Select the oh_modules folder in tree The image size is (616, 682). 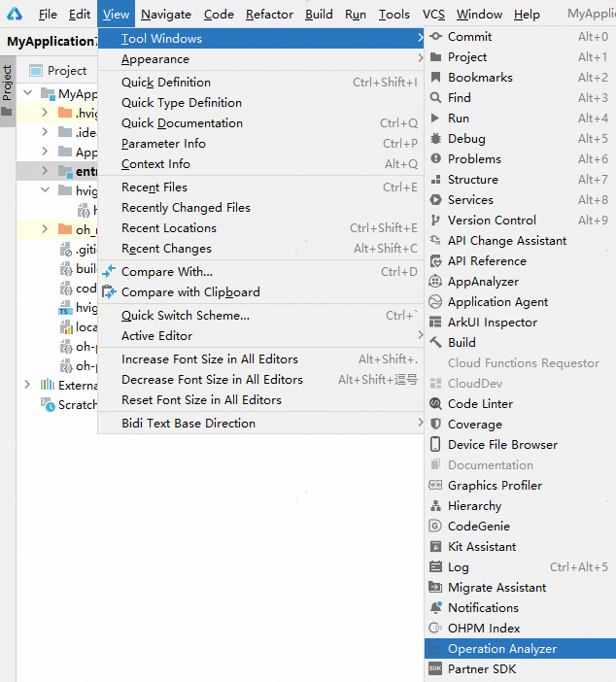tap(86, 229)
